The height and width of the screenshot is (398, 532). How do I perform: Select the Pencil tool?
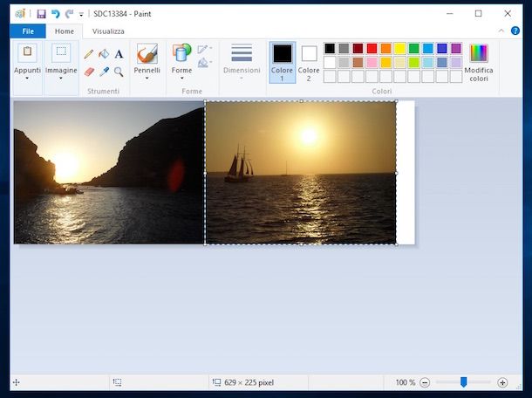[89, 54]
